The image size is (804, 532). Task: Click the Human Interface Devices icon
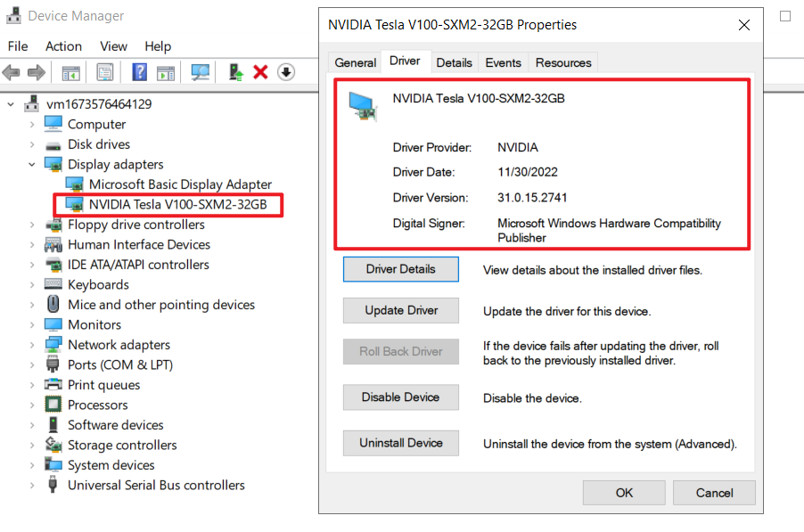click(x=53, y=245)
